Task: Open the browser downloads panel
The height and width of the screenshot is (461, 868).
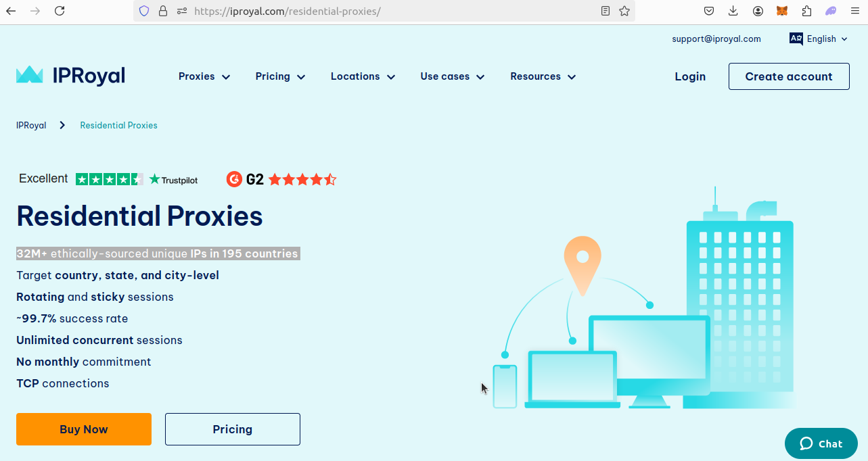Action: pyautogui.click(x=733, y=11)
